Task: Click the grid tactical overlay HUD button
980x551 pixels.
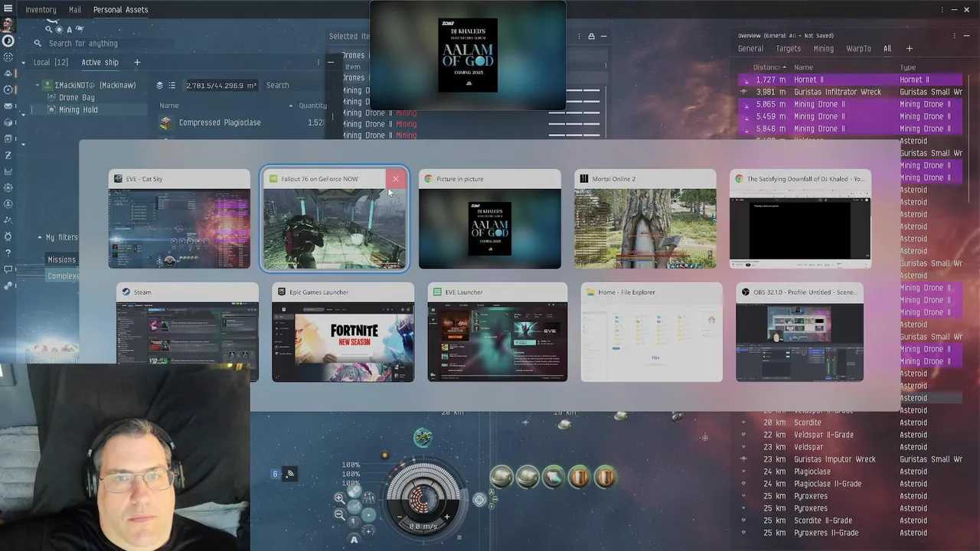Action: pyautogui.click(x=369, y=498)
